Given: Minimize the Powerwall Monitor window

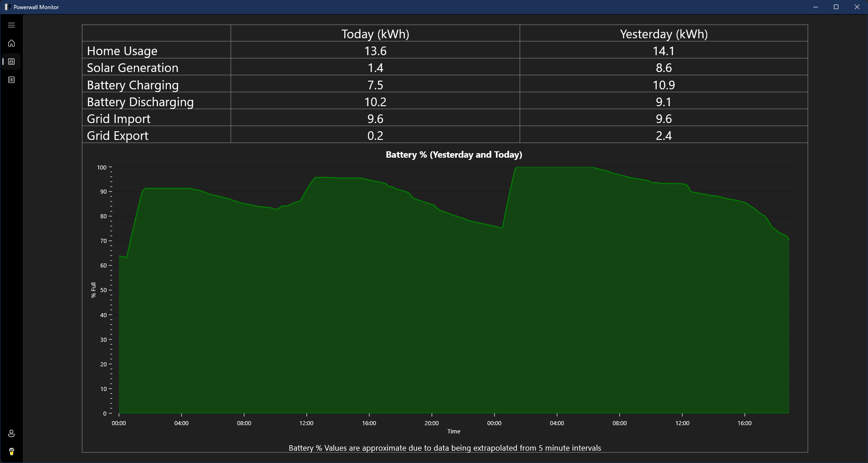Looking at the screenshot, I should 816,7.
